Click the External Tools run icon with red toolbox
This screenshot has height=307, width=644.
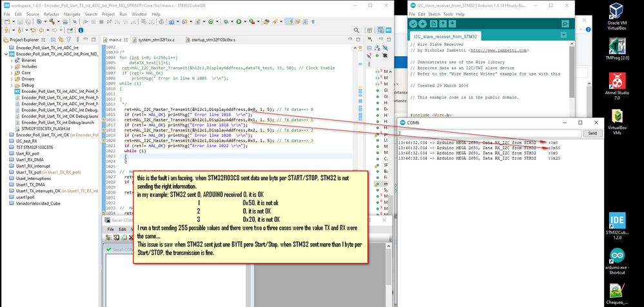coord(251,21)
